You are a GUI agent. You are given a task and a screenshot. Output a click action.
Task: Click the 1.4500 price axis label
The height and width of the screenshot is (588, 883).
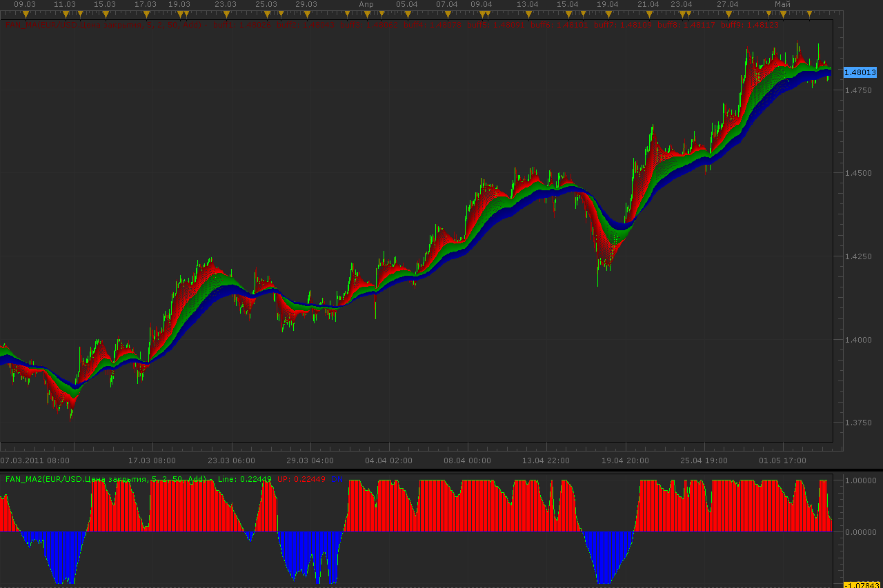859,173
